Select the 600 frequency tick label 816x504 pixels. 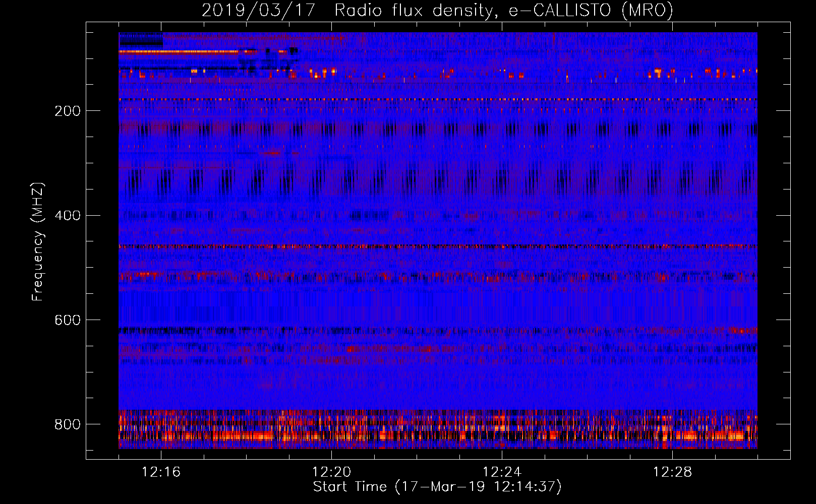[x=68, y=320]
